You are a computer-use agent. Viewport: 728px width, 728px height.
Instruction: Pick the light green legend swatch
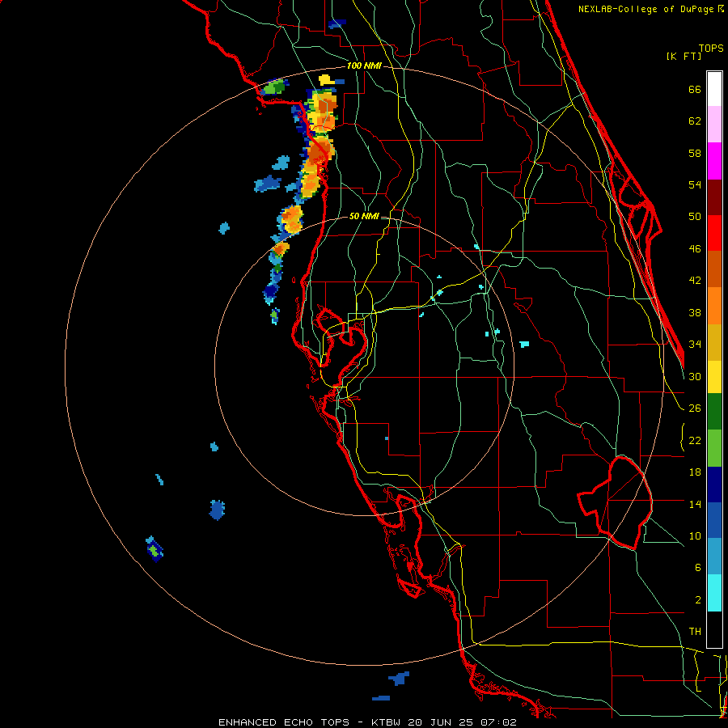point(714,448)
